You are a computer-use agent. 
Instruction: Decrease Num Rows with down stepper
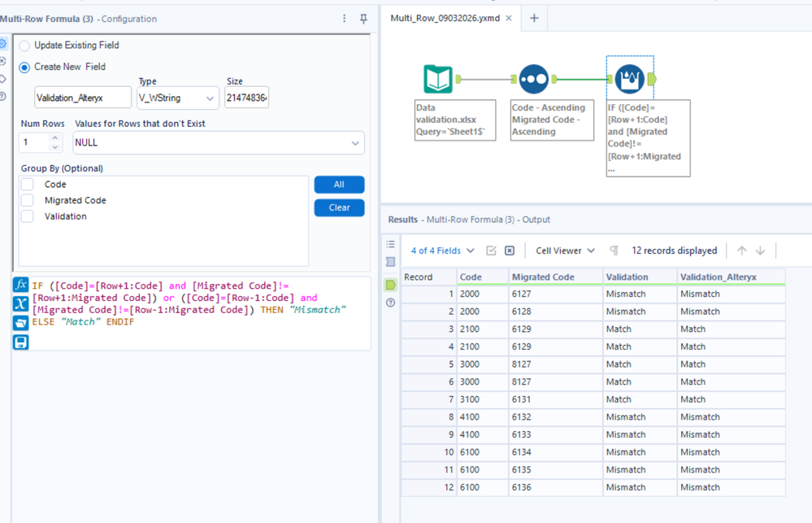click(55, 147)
